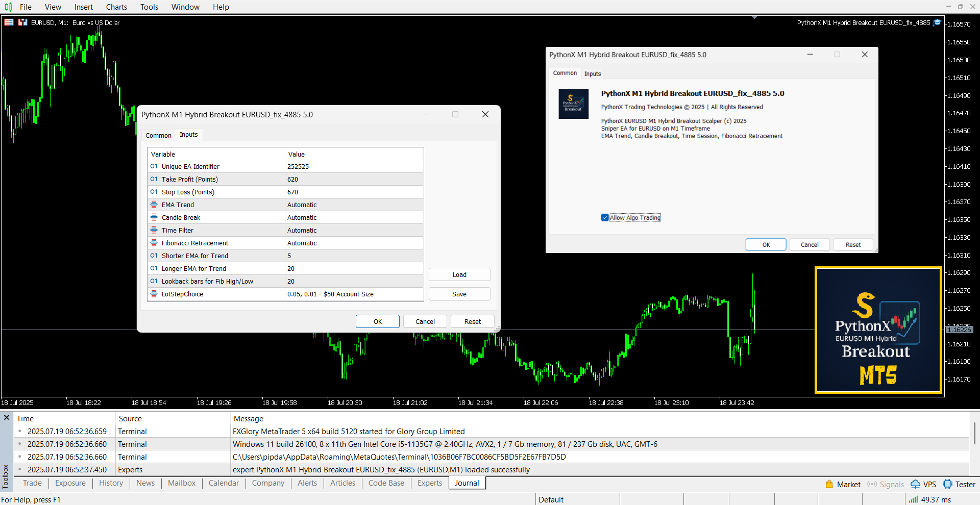This screenshot has width=980, height=505.
Task: Click Cancel in the Common settings dialog
Action: tap(810, 244)
